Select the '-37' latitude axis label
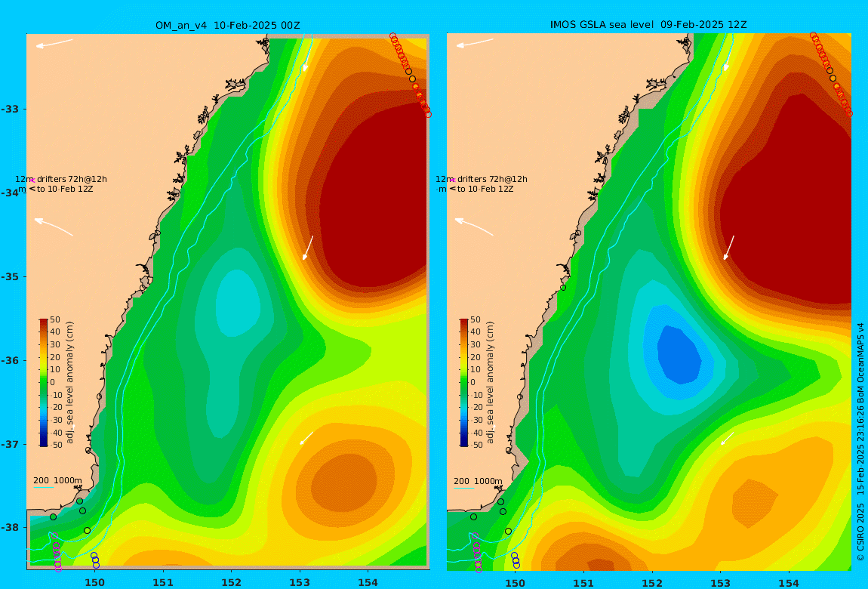 11,445
